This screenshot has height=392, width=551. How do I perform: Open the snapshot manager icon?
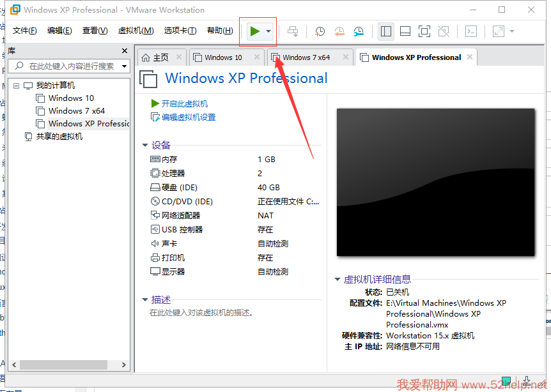click(x=359, y=31)
